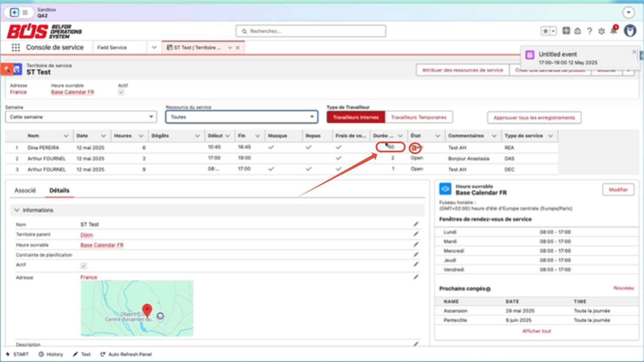
Task: Open Auto Refresh Panel utility item
Action: 126,354
